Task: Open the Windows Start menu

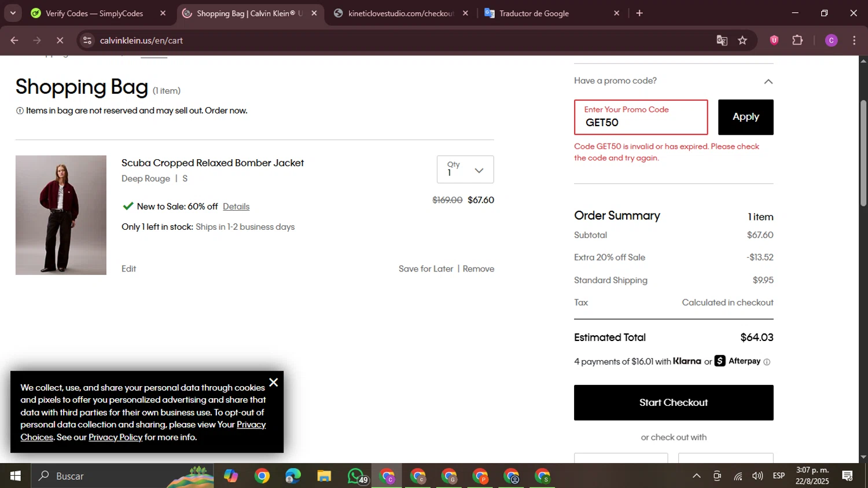Action: (16, 476)
